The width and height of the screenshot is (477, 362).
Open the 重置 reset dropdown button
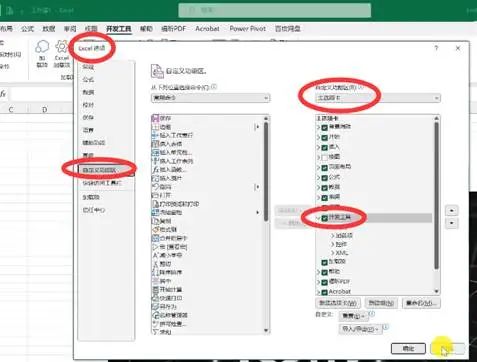click(x=354, y=316)
